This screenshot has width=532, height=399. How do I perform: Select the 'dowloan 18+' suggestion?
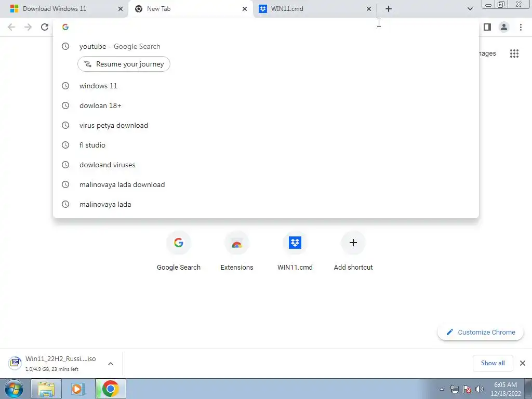coord(266,105)
